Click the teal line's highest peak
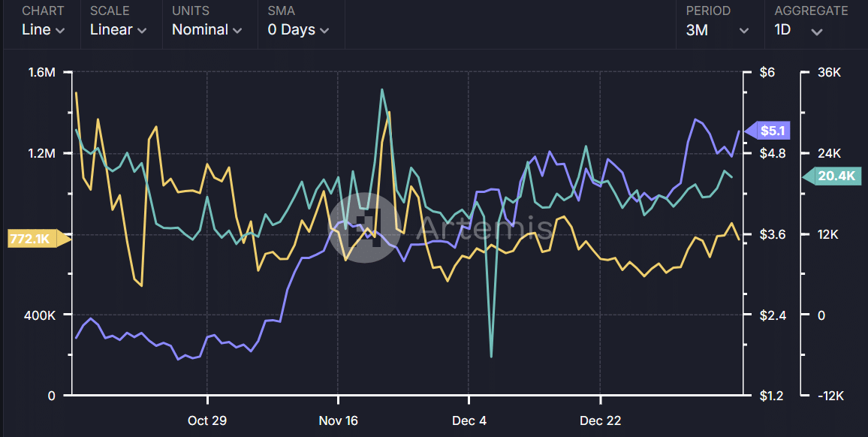868x437 pixels. tap(382, 89)
